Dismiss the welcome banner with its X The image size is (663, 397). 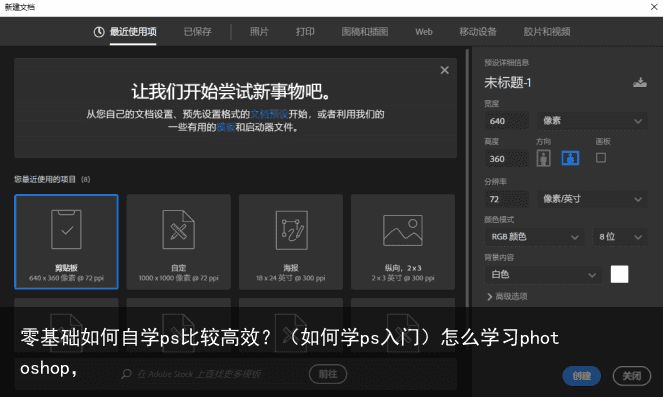pos(444,70)
